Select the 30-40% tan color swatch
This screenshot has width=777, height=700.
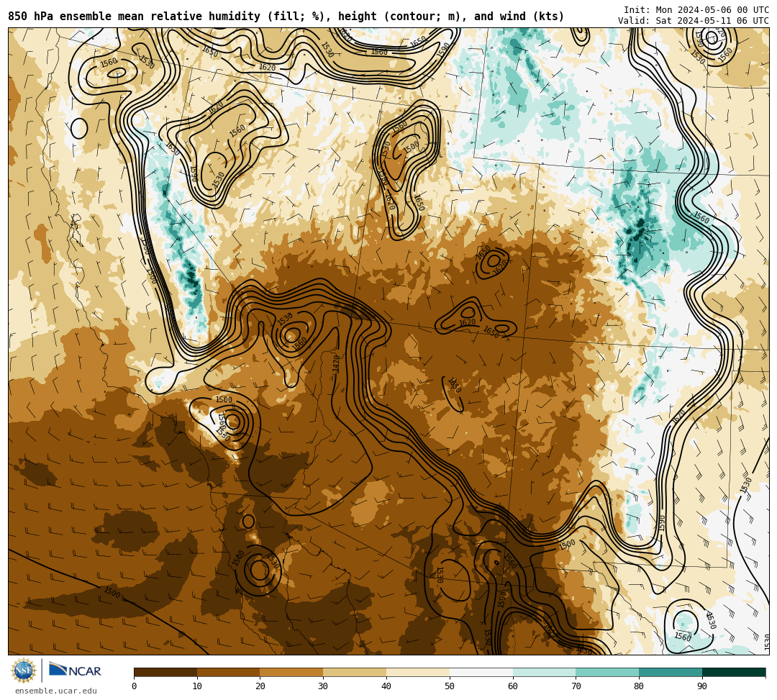pos(355,672)
